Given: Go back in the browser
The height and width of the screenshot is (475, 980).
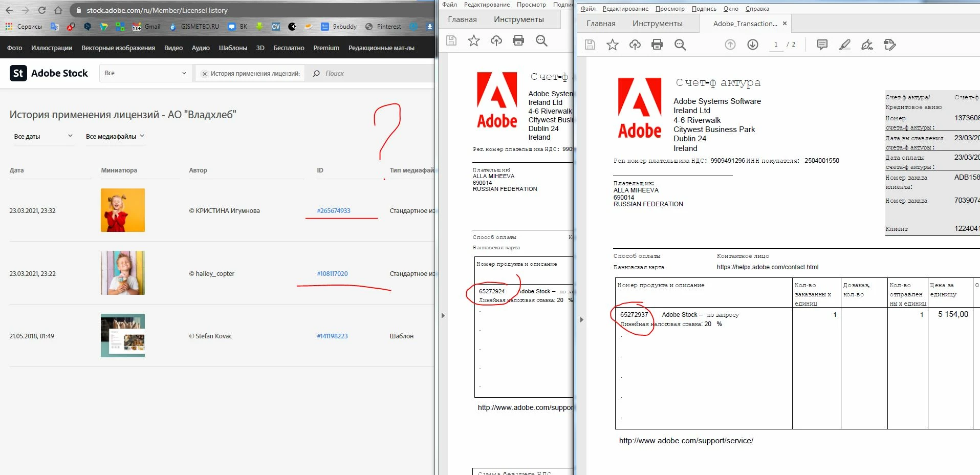Looking at the screenshot, I should (9, 10).
